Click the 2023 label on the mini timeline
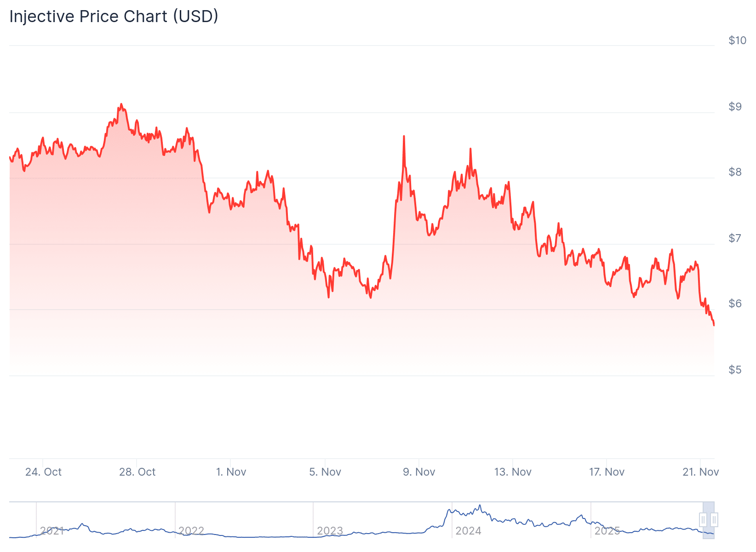The height and width of the screenshot is (552, 756). point(331,530)
